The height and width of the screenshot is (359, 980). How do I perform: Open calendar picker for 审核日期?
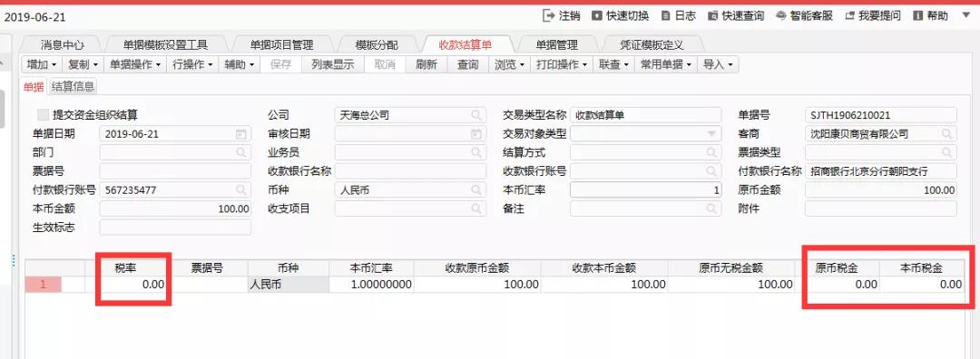coord(476,133)
